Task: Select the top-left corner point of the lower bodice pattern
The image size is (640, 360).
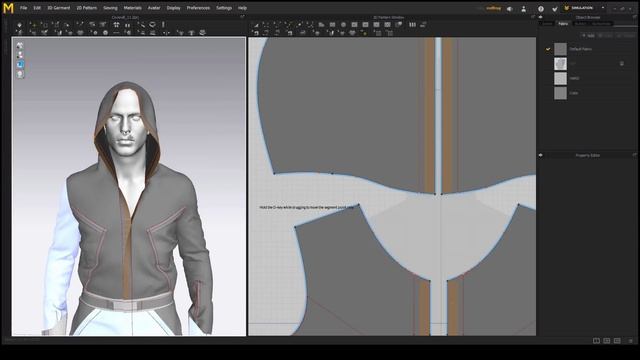Action: (x=295, y=227)
